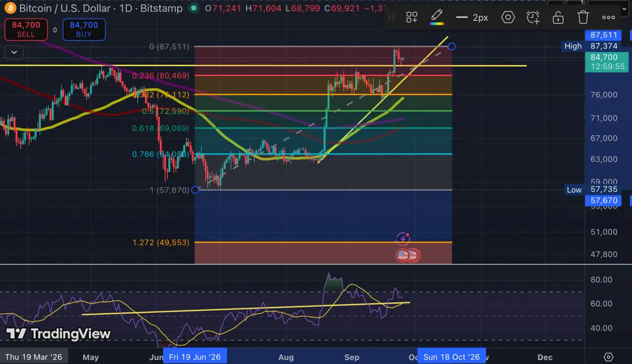Click the Fri 19 Jun '26 date label
Viewport: 632px width, 364px height.
pos(195,357)
